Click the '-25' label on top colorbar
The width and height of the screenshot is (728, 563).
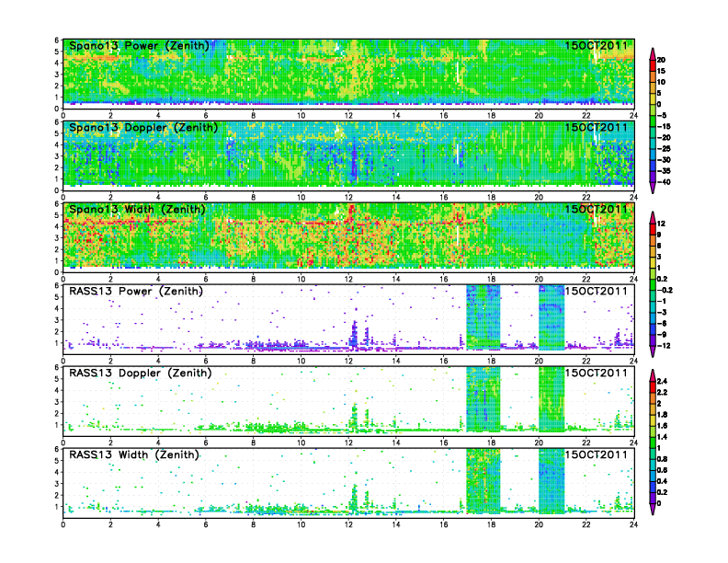tap(664, 149)
